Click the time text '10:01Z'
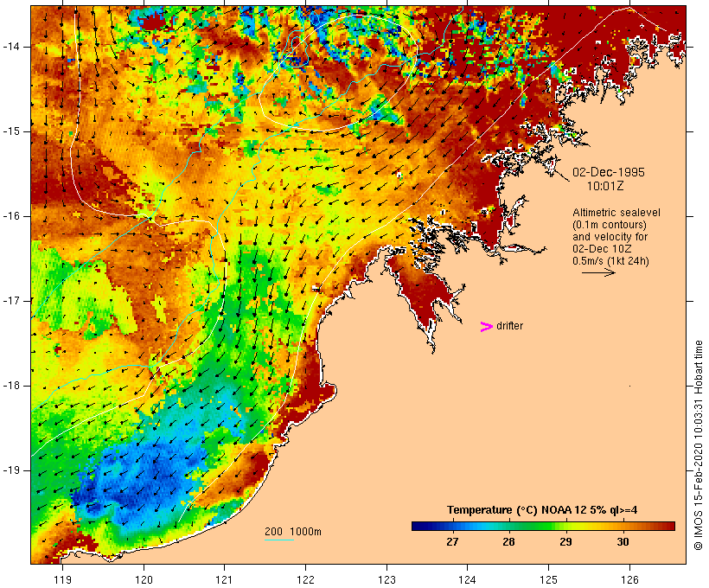 coord(605,186)
